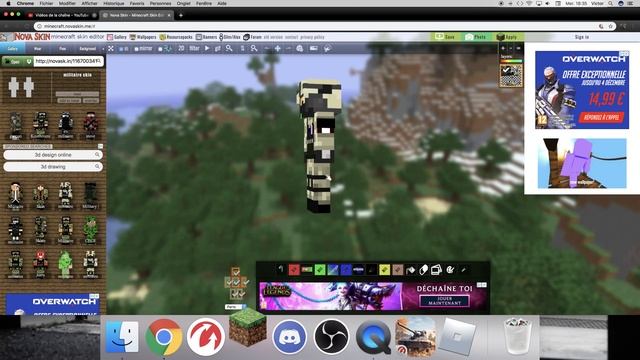
Task: Open the Banners page link
Action: coord(207,37)
